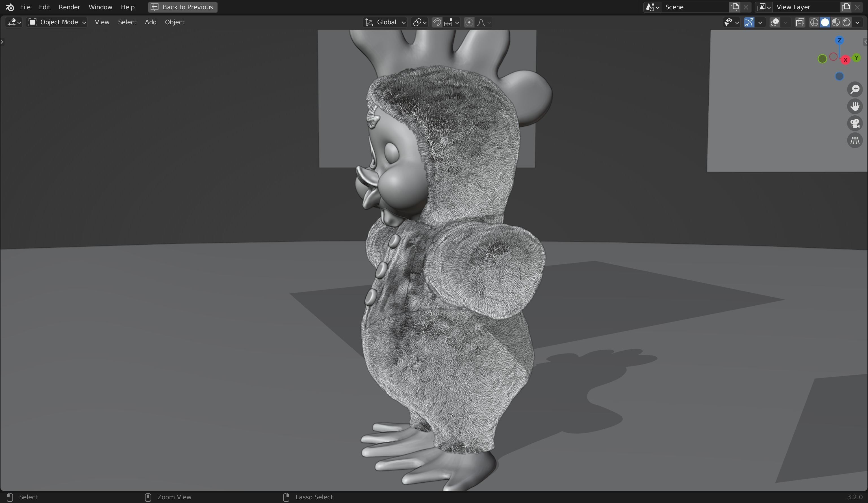Click the Lasso Select status bar hint
The width and height of the screenshot is (868, 503).
[314, 497]
